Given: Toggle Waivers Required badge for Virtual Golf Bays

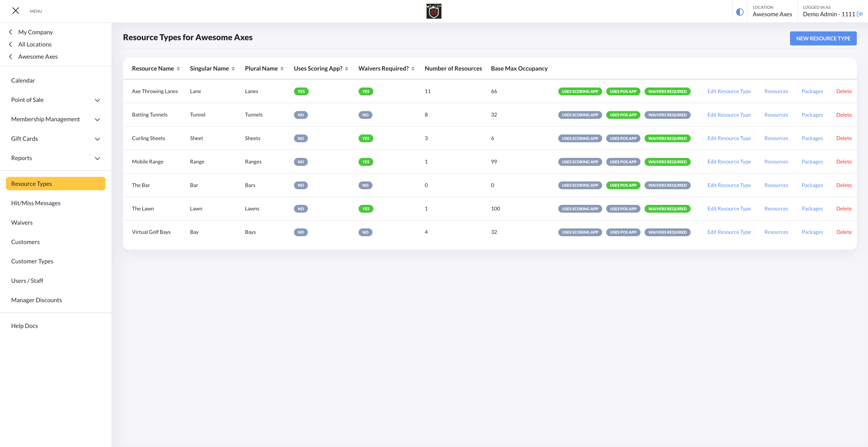Looking at the screenshot, I should [x=667, y=232].
